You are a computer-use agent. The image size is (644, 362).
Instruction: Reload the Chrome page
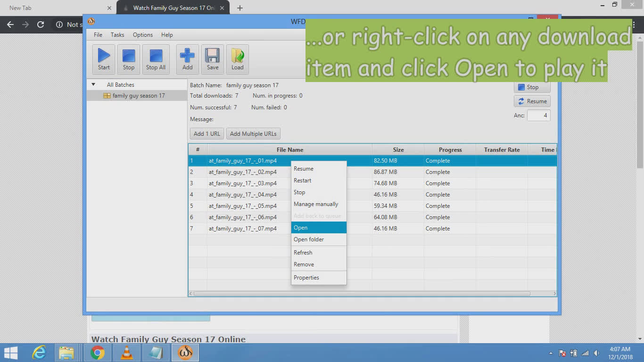[41, 25]
